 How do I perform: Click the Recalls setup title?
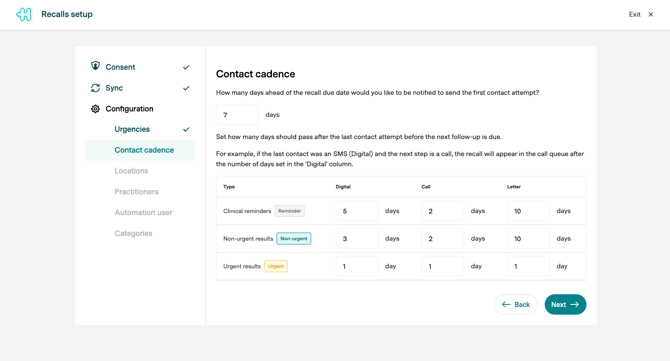(67, 14)
